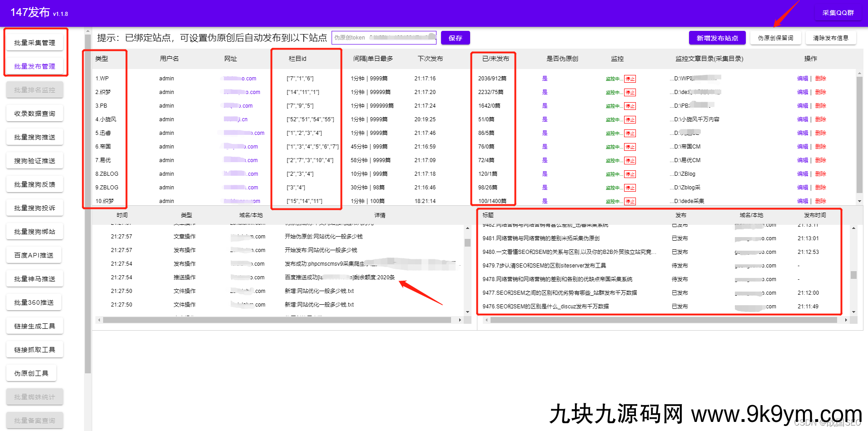Click 清除发布信息 button
This screenshot has width=868, height=431.
point(830,38)
